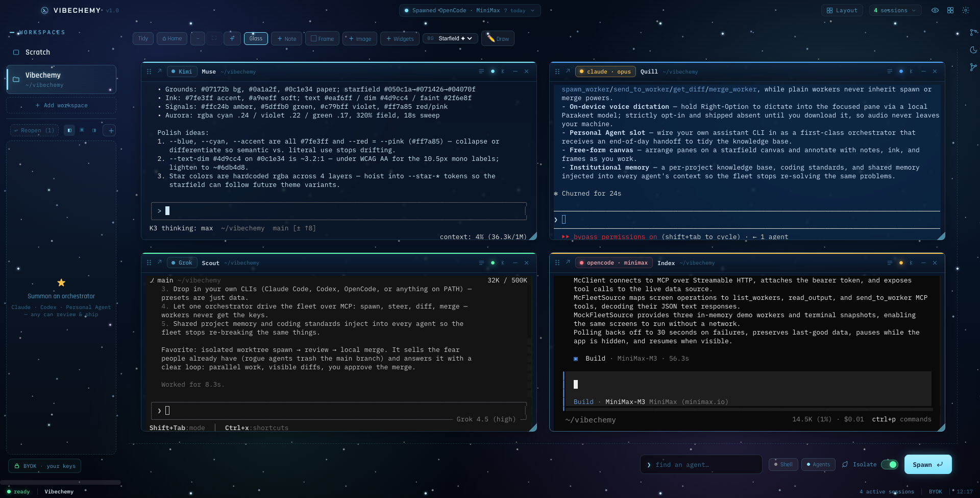Click the Add workspace button

click(61, 105)
